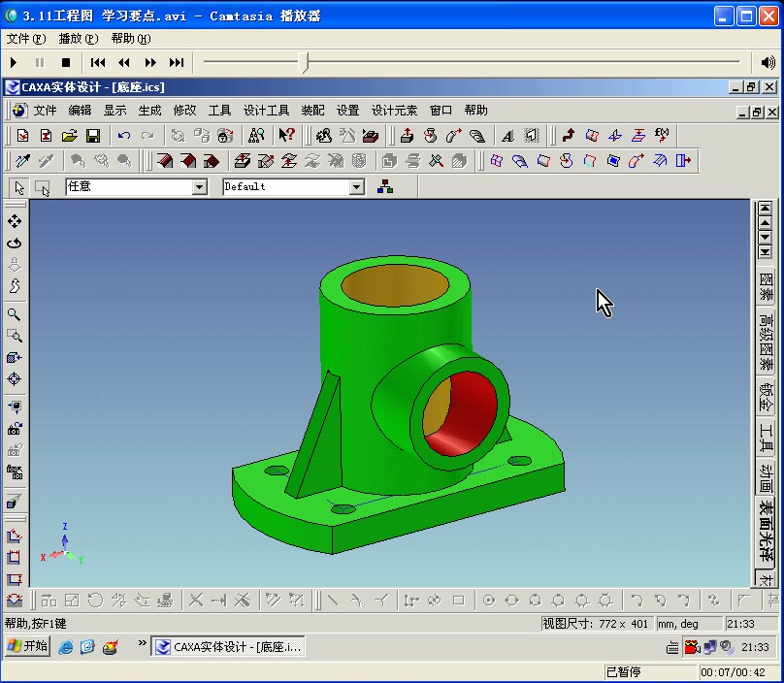This screenshot has height=683, width=784.
Task: Select the zoom window tool icon
Action: [15, 336]
